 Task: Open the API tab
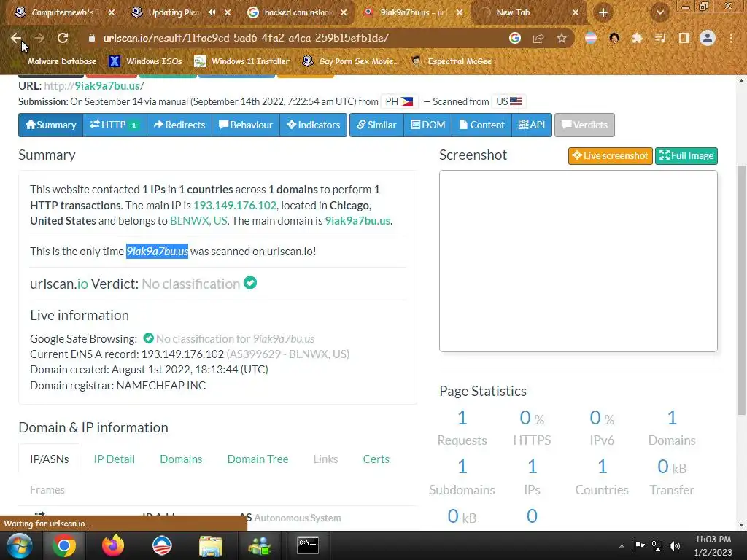[x=532, y=125]
